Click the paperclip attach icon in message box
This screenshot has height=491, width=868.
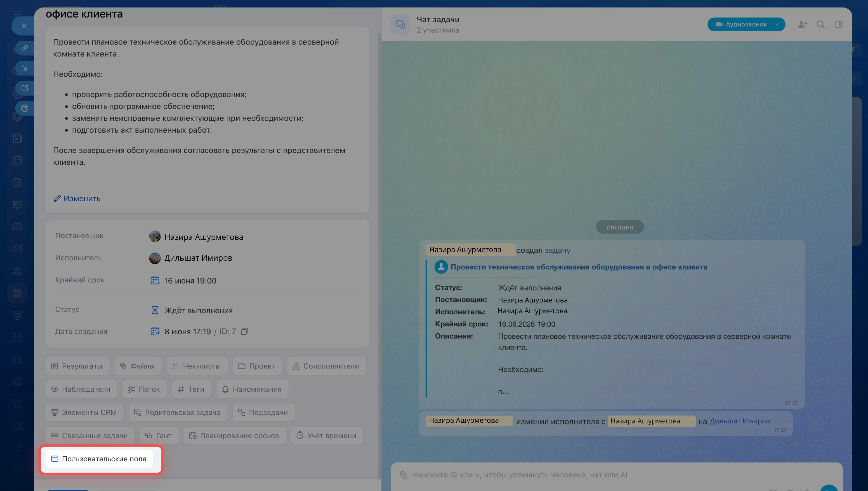[403, 475]
